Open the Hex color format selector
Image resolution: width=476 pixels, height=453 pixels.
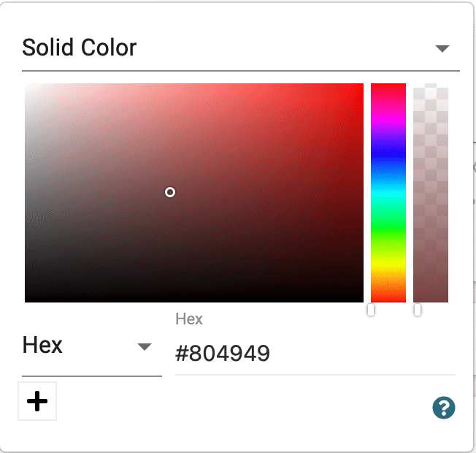pos(92,346)
